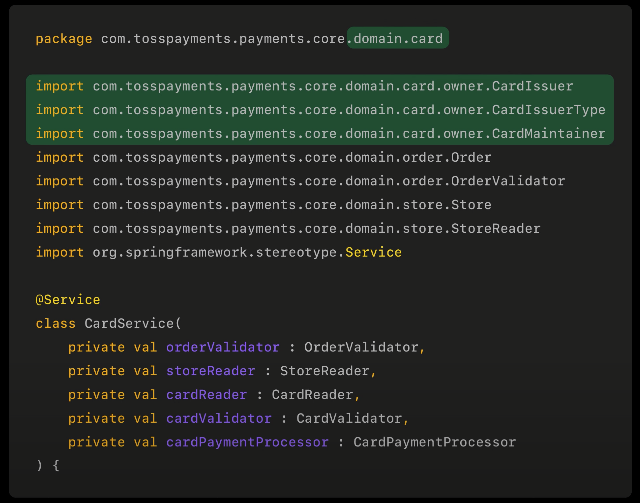Viewport: 640px width, 503px height.
Task: Click the cardReader parameter name
Action: (207, 394)
